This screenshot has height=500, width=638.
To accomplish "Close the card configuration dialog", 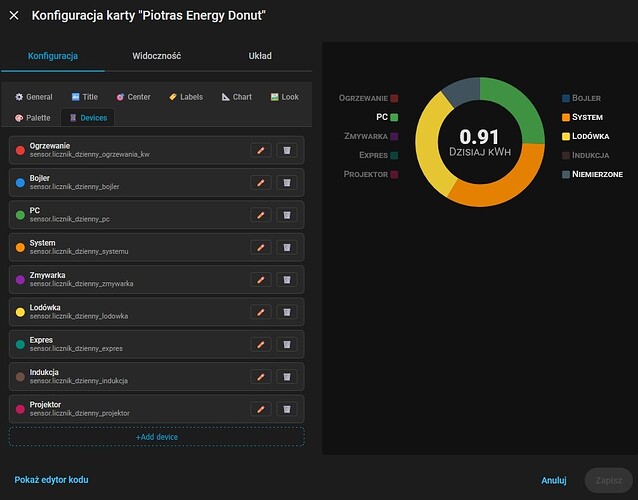I will coord(14,15).
